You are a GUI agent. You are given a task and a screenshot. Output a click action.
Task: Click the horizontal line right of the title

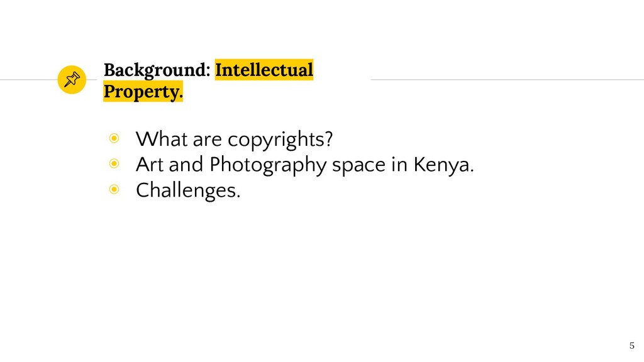pos(508,80)
